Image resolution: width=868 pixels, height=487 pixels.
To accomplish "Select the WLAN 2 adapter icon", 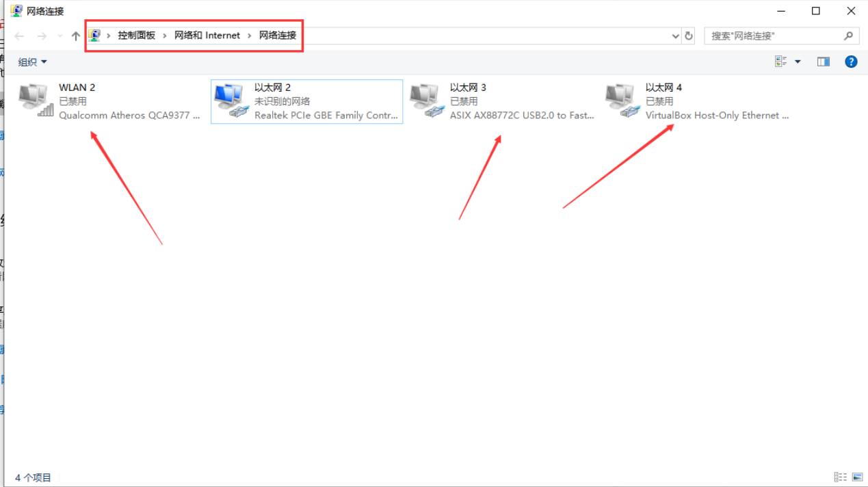I will 36,100.
